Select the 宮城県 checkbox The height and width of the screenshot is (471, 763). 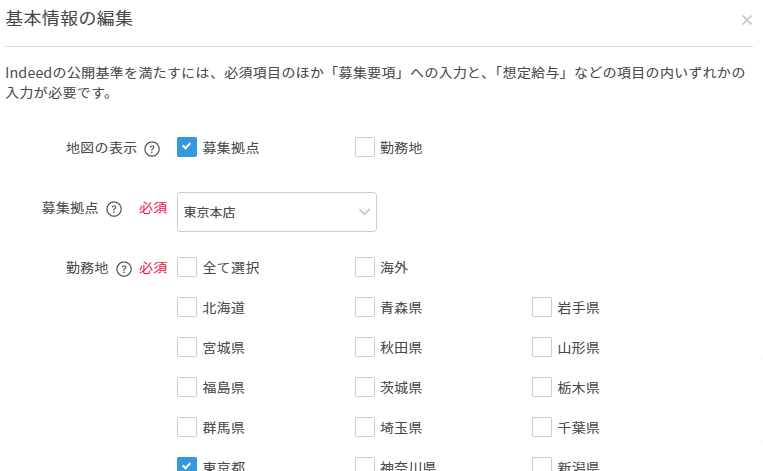pyautogui.click(x=187, y=347)
